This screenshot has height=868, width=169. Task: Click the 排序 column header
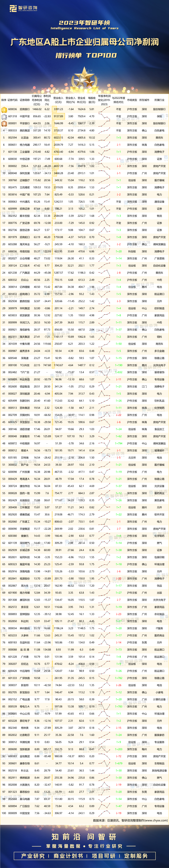tap(4, 100)
